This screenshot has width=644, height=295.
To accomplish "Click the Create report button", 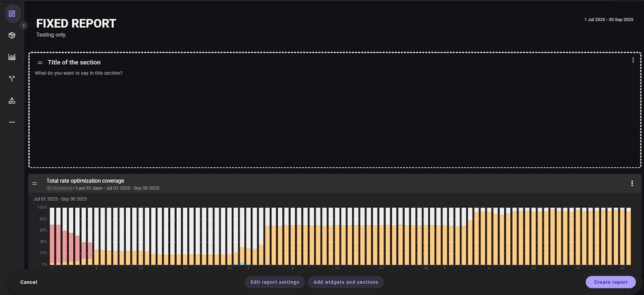I will tap(611, 282).
